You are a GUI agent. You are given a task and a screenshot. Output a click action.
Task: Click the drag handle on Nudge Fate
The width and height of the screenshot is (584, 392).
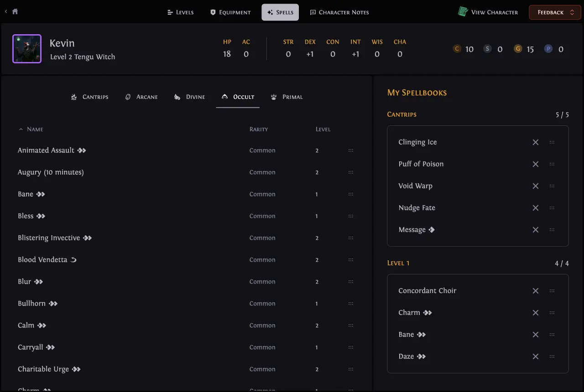[552, 208]
